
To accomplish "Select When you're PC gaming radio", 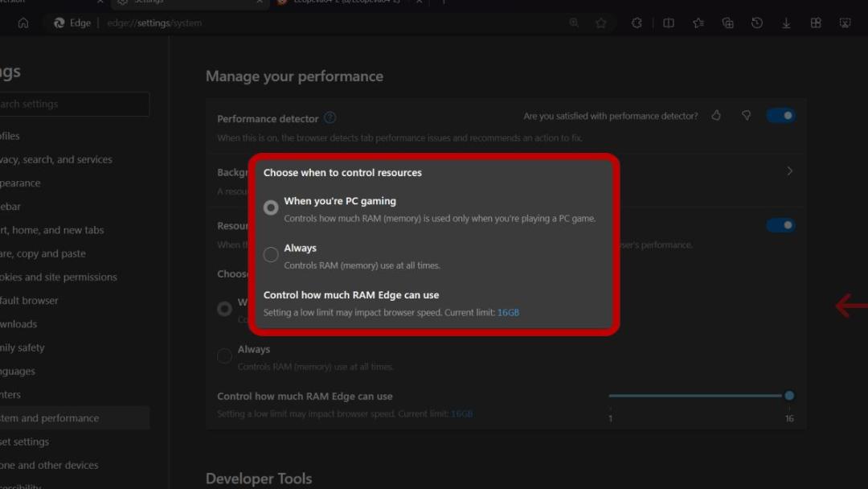I will click(x=271, y=208).
